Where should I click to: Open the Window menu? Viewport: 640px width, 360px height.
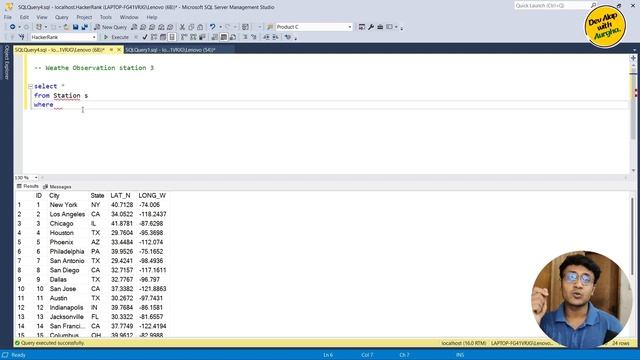pyautogui.click(x=129, y=17)
